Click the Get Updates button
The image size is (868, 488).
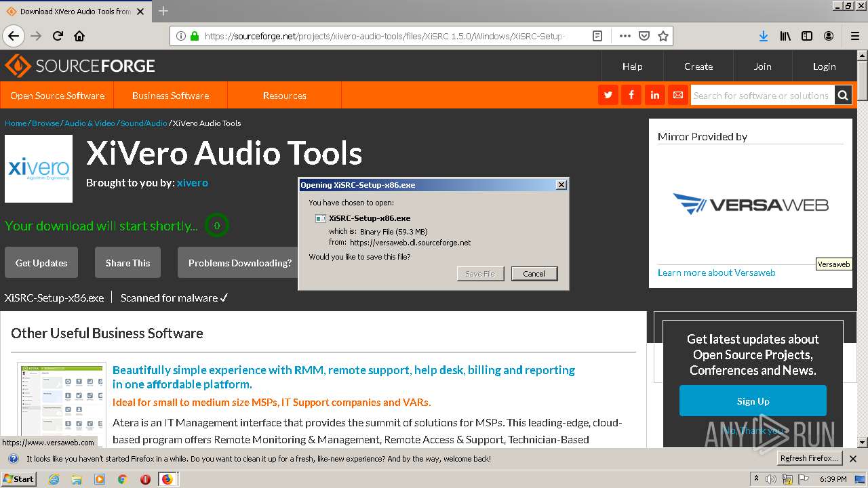click(x=41, y=263)
